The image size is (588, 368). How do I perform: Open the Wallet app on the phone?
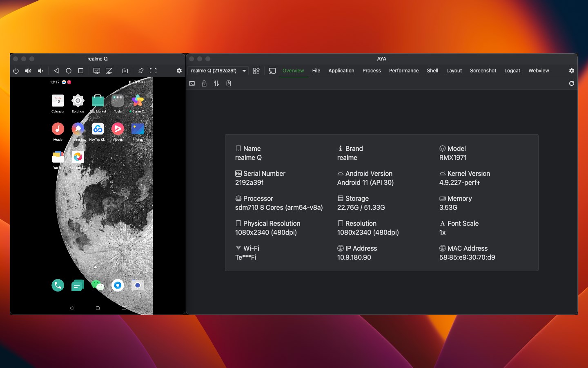[x=58, y=157]
